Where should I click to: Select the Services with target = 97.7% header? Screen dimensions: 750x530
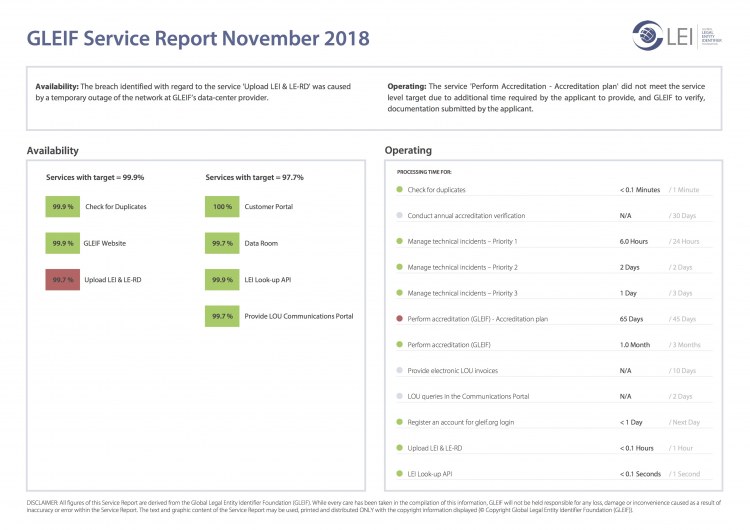pos(254,177)
